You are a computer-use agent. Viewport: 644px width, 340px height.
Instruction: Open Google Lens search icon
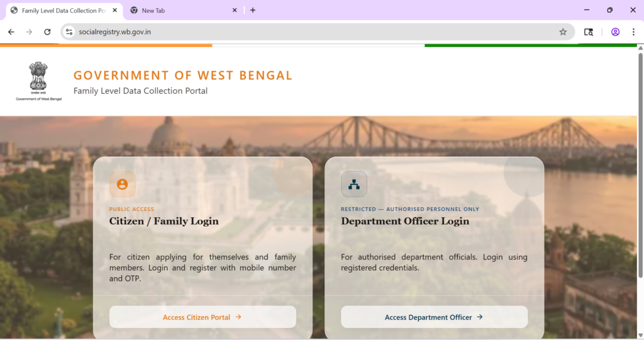[x=588, y=31]
